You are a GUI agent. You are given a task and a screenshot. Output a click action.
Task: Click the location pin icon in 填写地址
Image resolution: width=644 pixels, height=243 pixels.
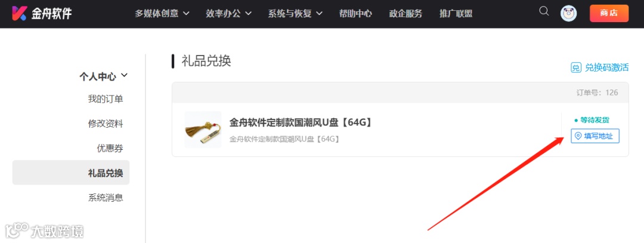coord(578,136)
